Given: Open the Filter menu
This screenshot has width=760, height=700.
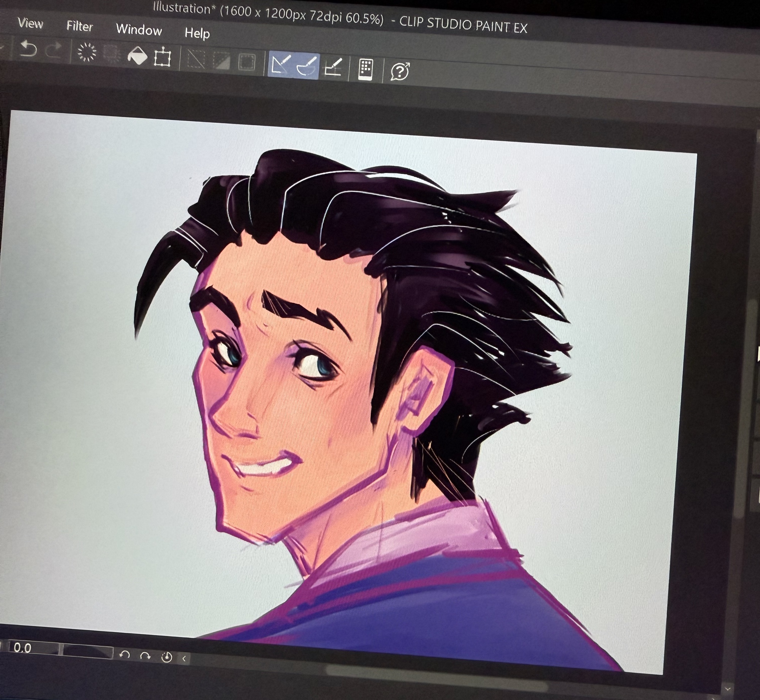Looking at the screenshot, I should point(79,26).
